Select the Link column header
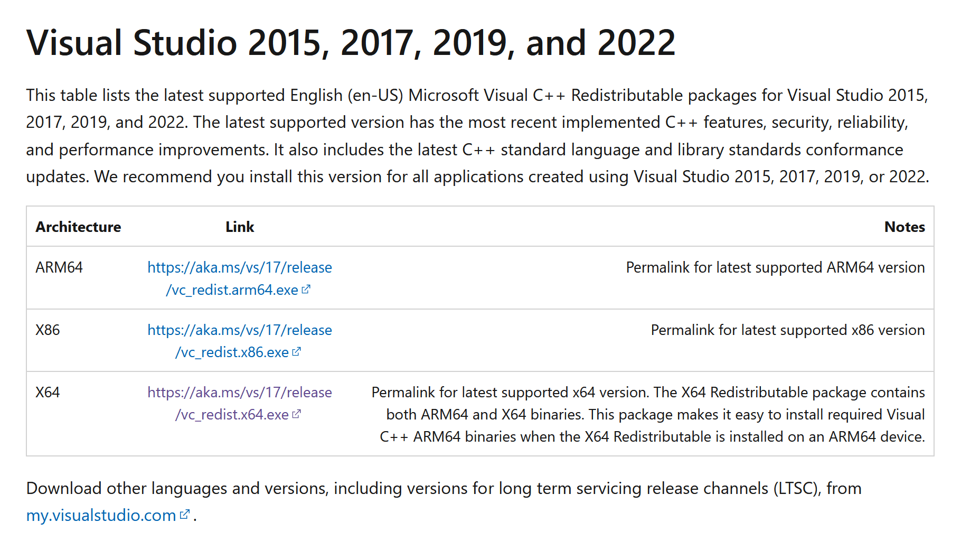Image resolution: width=980 pixels, height=541 pixels. point(240,227)
